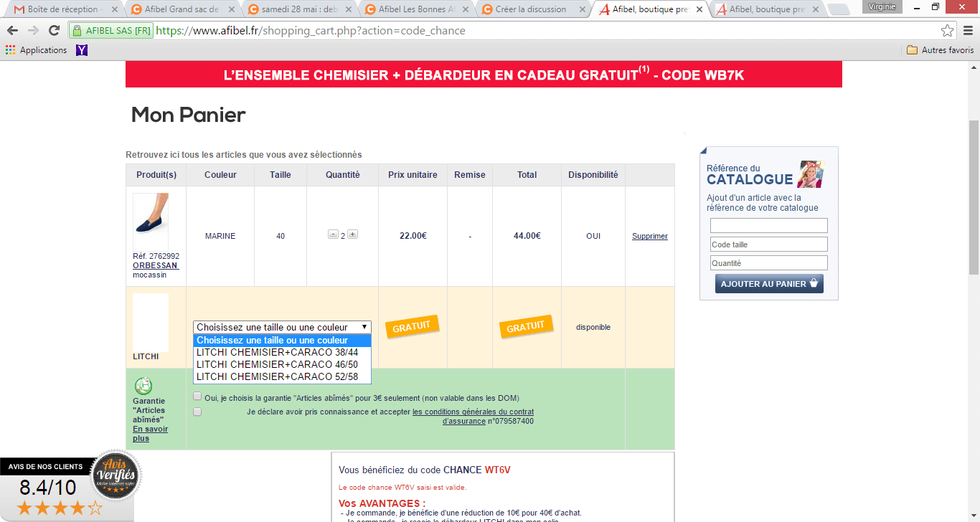Tick the insurance conditions acceptance checkbox
Viewport: 980px width, 522px height.
(197, 412)
